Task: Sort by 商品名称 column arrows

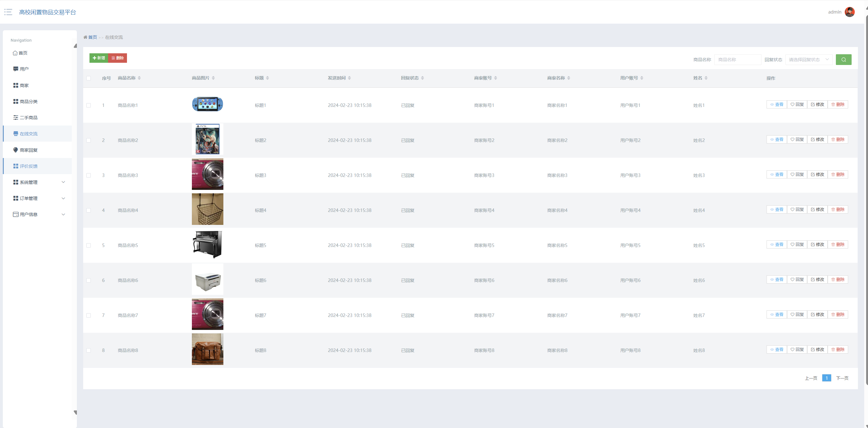Action: pos(139,78)
